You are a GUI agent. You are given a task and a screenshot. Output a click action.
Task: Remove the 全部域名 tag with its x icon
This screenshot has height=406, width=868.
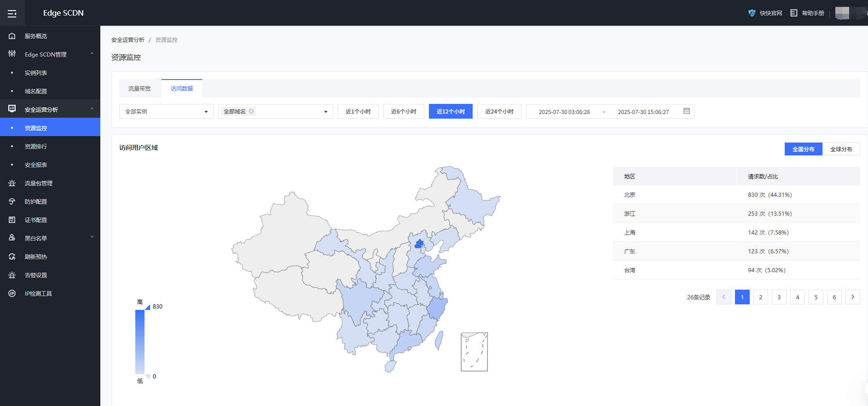(x=251, y=111)
